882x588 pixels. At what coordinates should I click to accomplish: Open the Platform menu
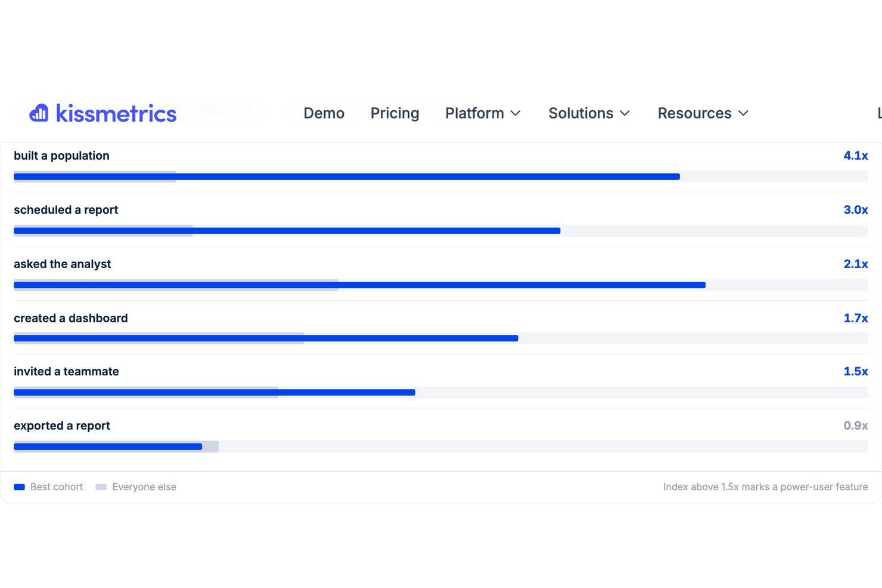474,113
